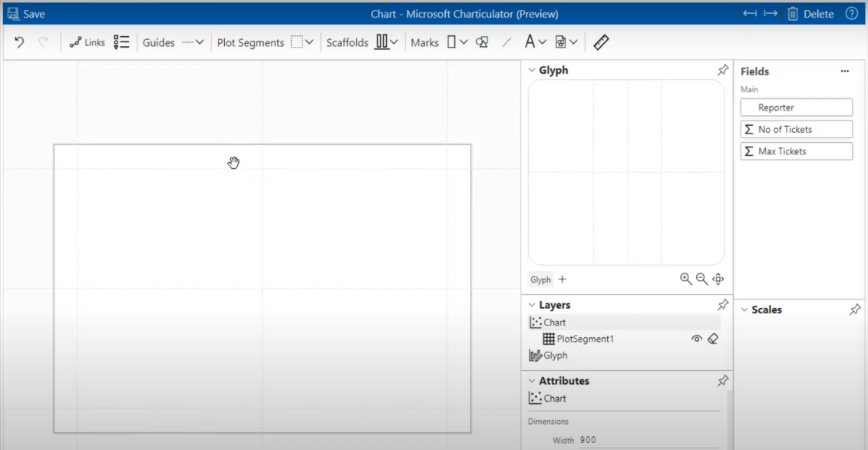Select the Line mark tool
The image size is (868, 450).
[x=506, y=42]
